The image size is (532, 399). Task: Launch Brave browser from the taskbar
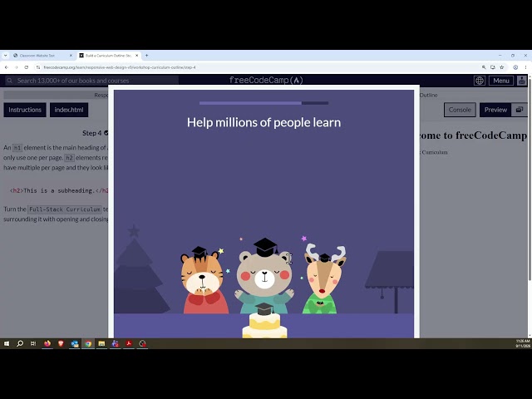click(x=61, y=343)
